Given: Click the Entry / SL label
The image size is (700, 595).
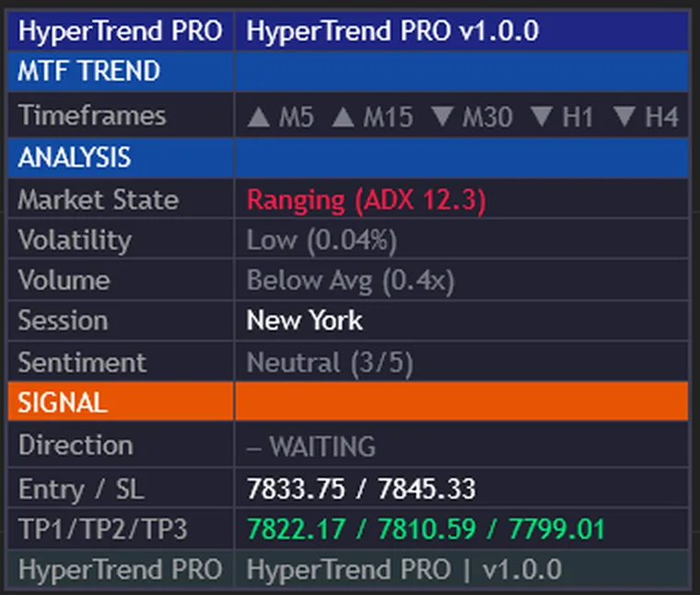Looking at the screenshot, I should pyautogui.click(x=81, y=489).
